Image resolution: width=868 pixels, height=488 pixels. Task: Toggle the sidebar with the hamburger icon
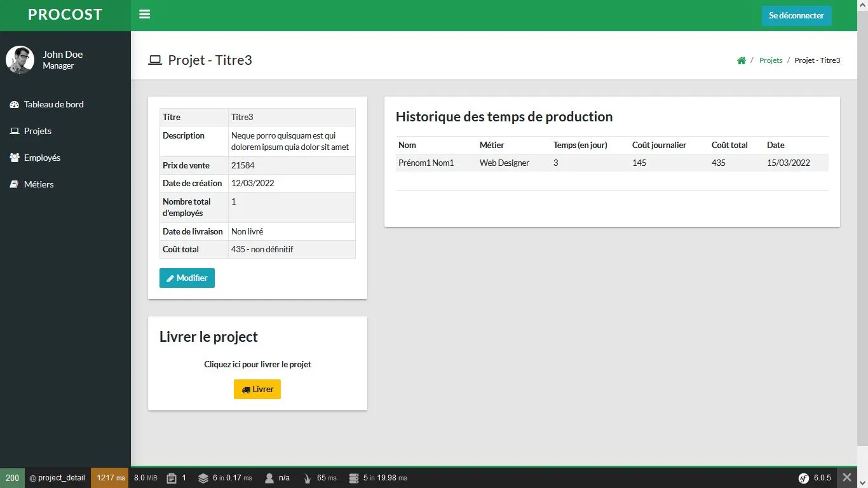click(x=144, y=14)
